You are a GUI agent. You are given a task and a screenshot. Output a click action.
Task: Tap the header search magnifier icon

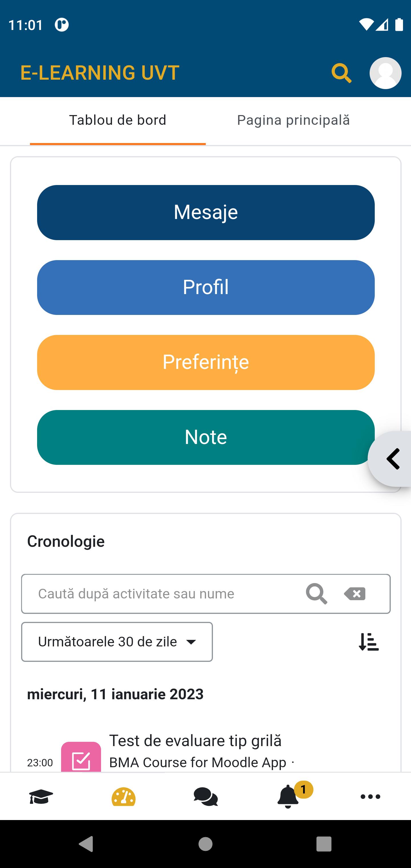[x=341, y=73]
